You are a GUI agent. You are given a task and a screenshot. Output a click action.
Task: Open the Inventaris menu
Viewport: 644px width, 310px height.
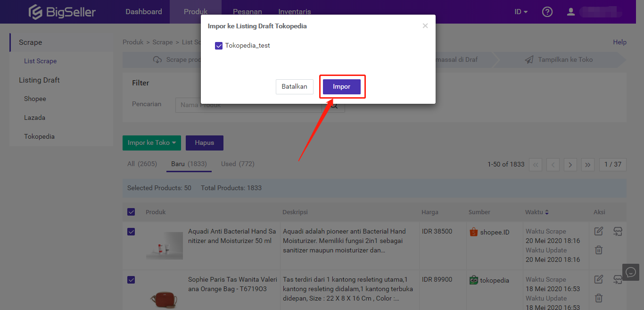295,12
